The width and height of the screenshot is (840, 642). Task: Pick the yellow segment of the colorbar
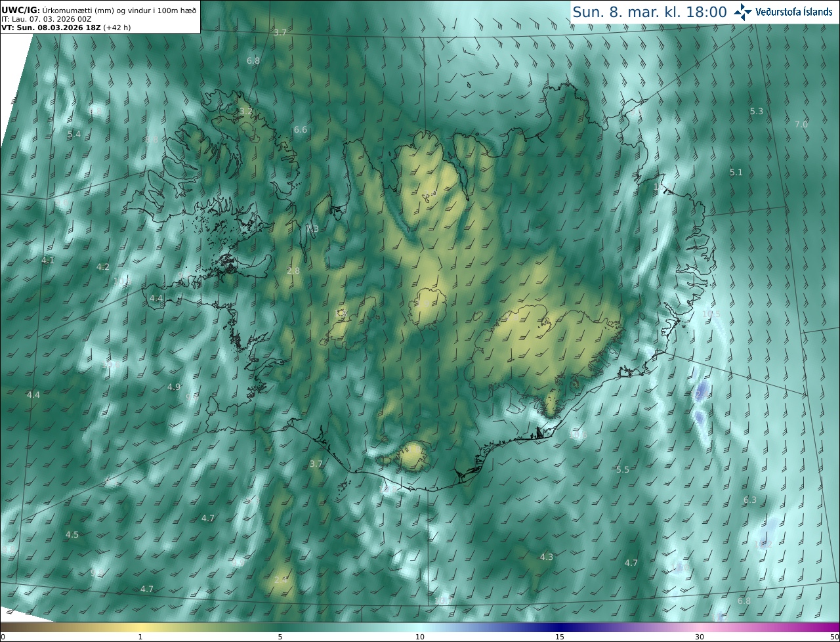tap(141, 627)
